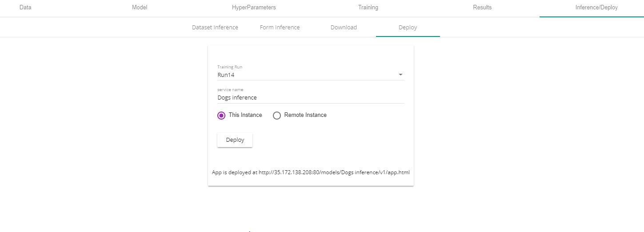Open the Run14 training run selector
This screenshot has height=232, width=644.
click(307, 75)
